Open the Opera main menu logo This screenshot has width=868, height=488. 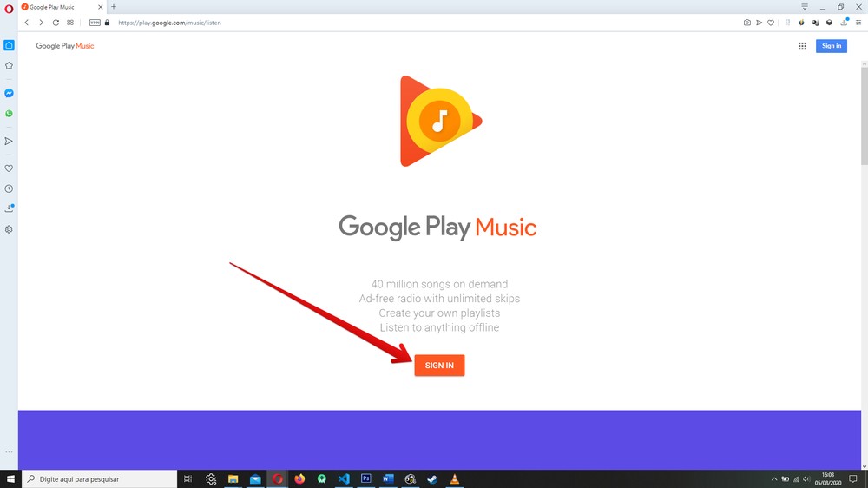point(9,9)
